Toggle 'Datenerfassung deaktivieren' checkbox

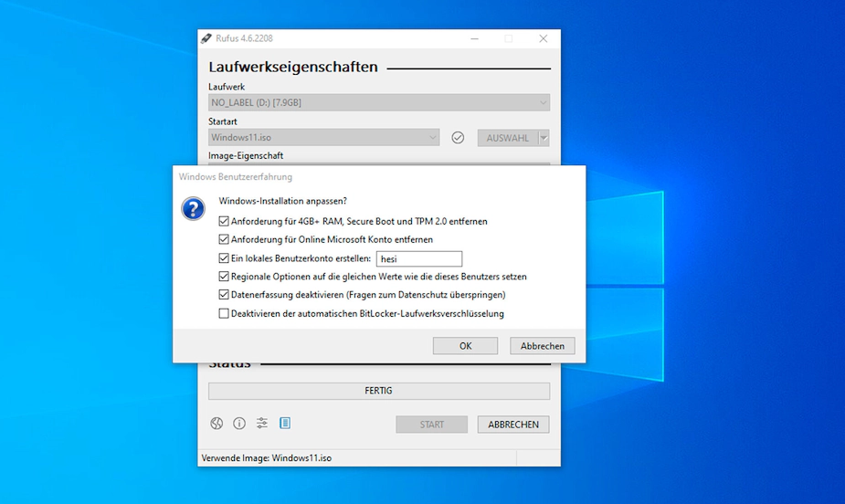pyautogui.click(x=224, y=295)
